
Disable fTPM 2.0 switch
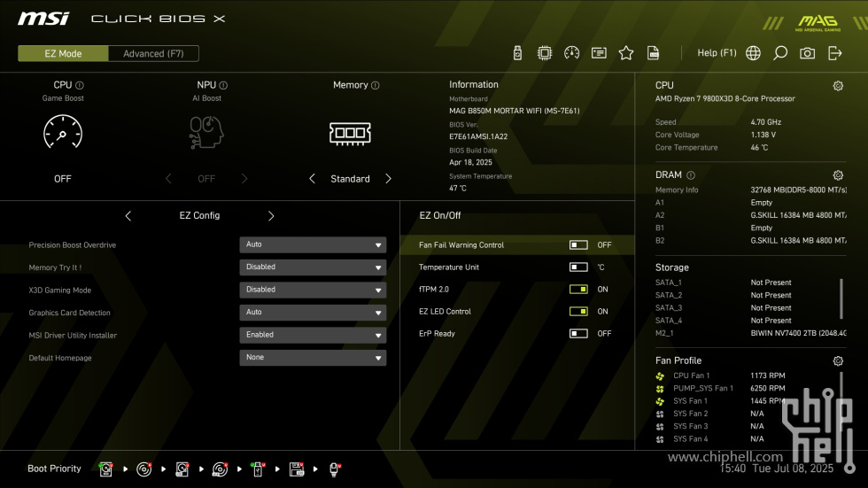pos(578,290)
